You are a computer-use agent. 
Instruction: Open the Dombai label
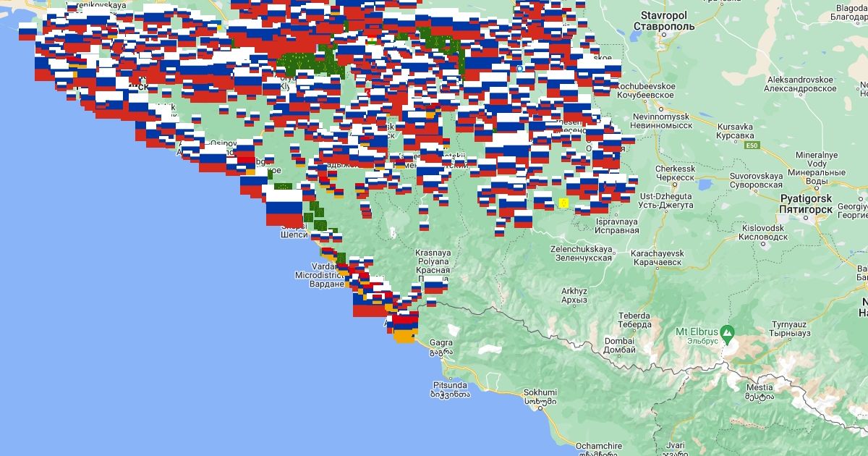620,345
